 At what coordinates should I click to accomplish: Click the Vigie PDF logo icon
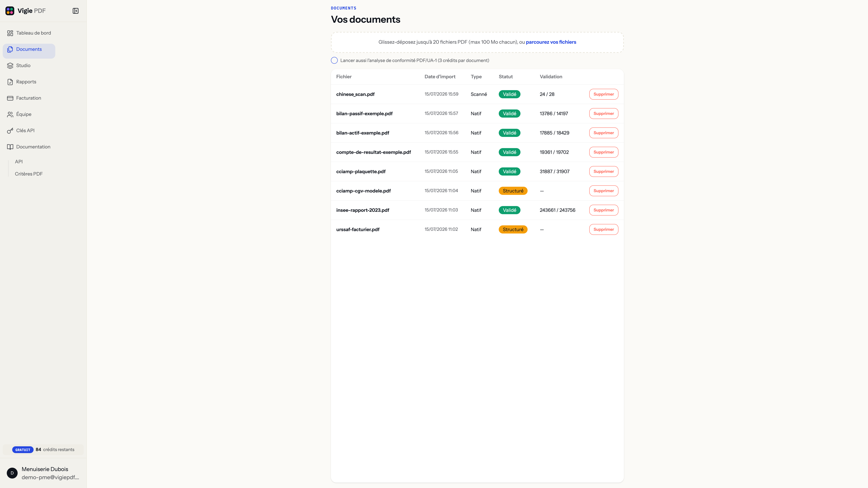(x=10, y=11)
